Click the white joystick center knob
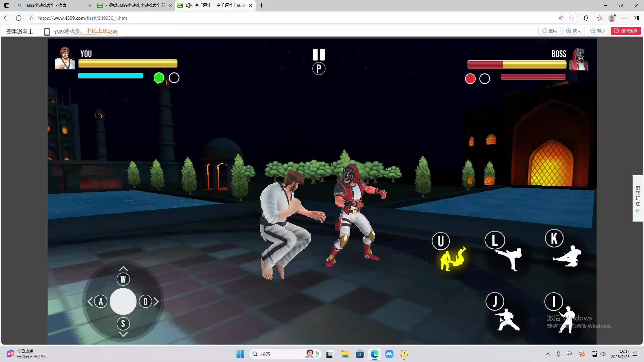 click(123, 301)
